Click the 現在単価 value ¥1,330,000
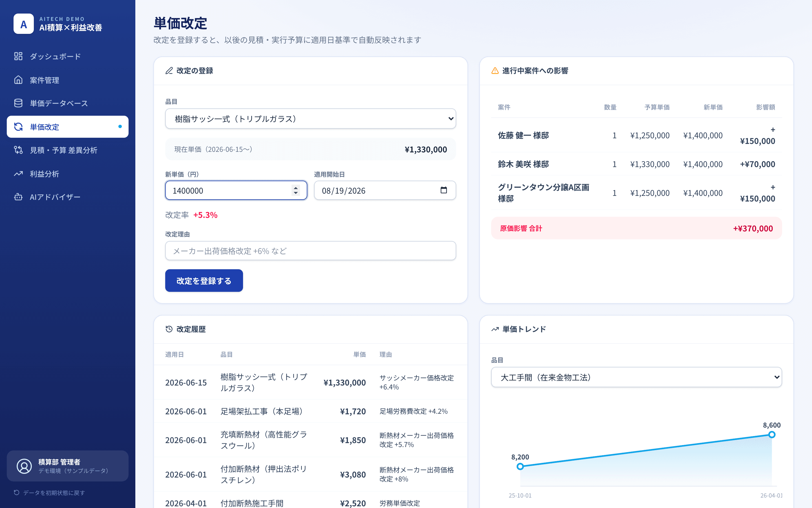Image resolution: width=812 pixels, height=508 pixels. (426, 150)
